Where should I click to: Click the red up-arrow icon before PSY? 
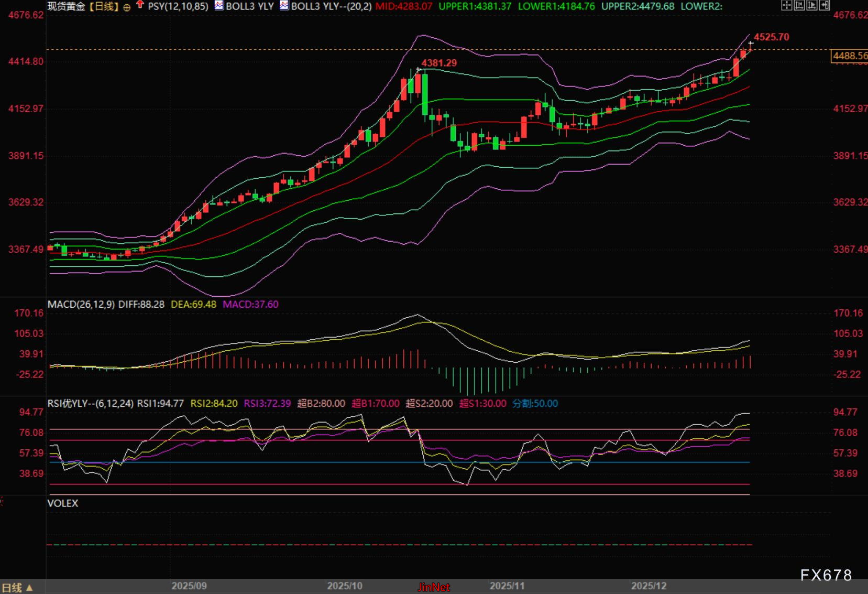140,5
